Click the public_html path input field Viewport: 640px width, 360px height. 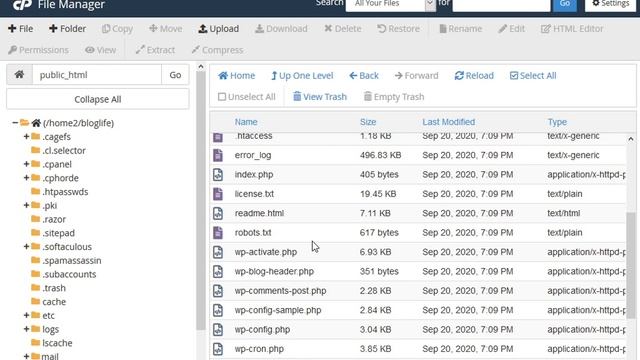point(97,75)
